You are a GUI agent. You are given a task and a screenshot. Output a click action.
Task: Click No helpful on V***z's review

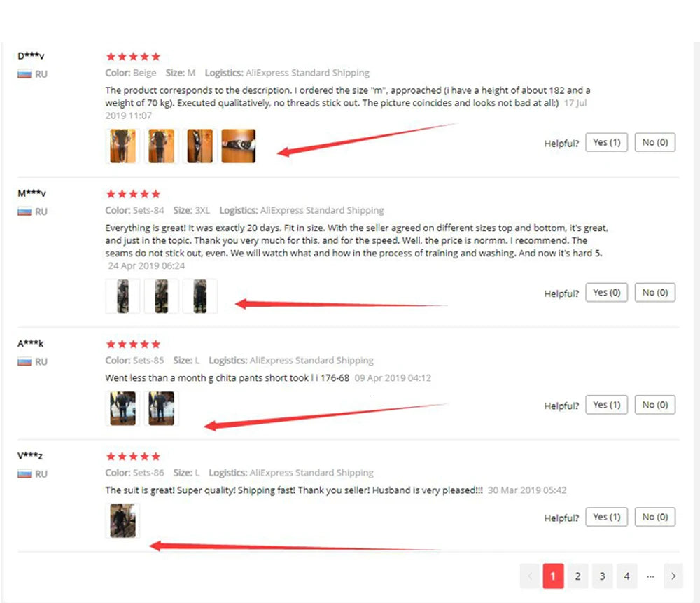click(x=655, y=517)
